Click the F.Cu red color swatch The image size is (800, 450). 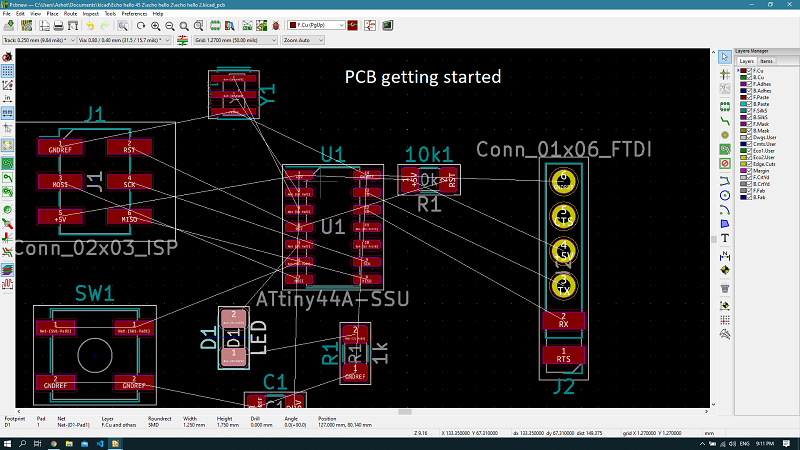coord(743,71)
